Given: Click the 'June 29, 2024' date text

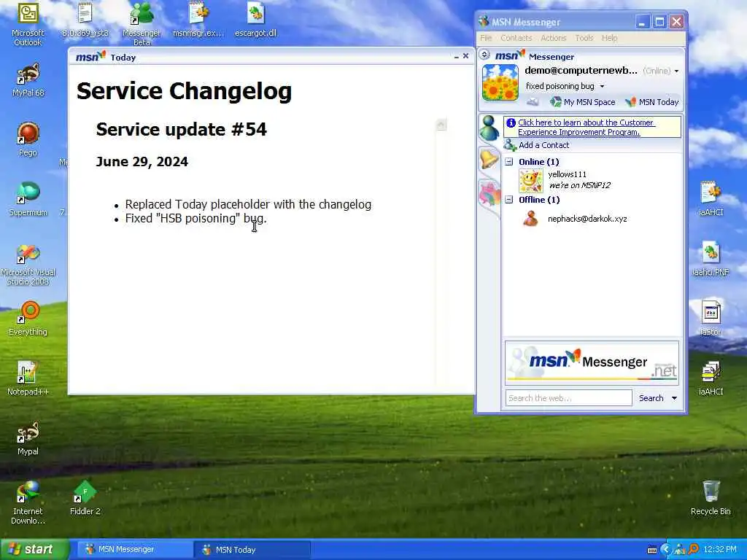Looking at the screenshot, I should pos(142,162).
